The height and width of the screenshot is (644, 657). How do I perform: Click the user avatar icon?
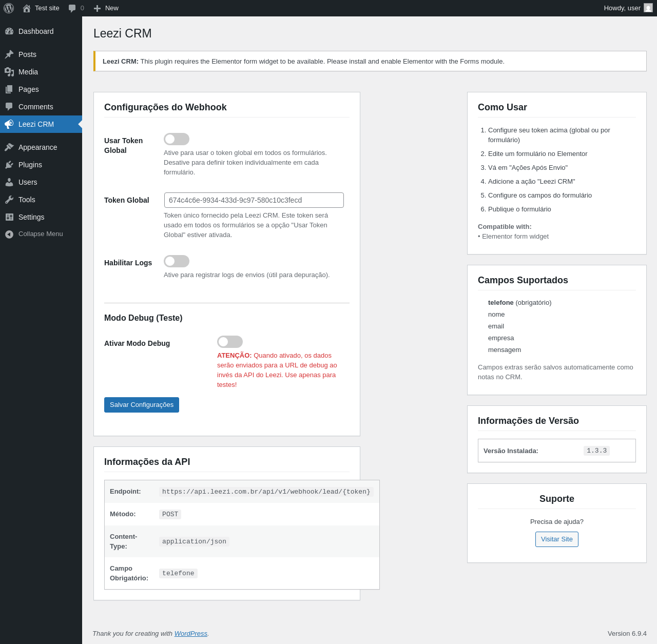click(x=648, y=8)
